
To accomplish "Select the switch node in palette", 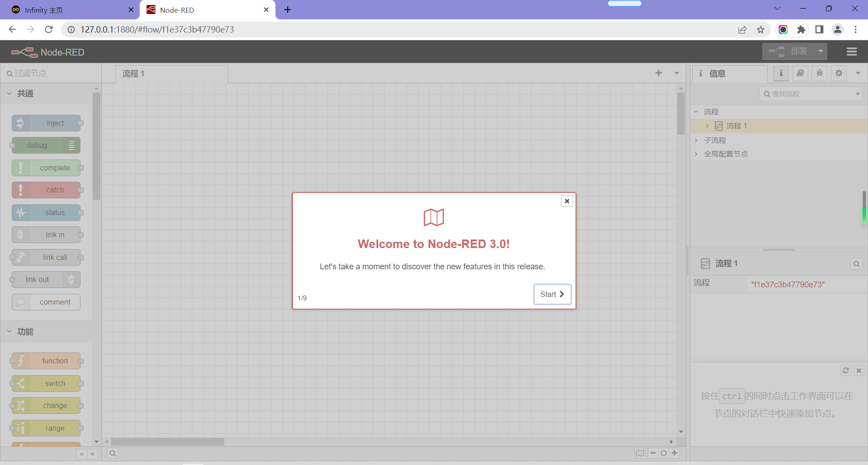I will pos(46,384).
